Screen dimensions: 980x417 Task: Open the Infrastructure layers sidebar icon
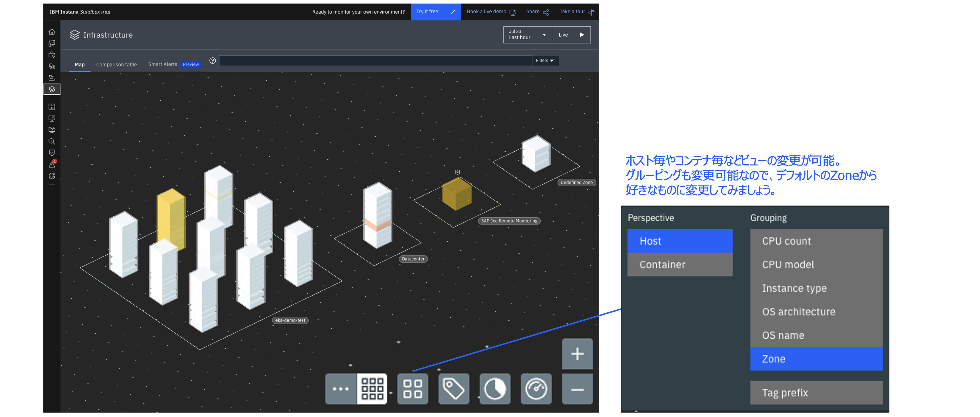click(x=52, y=89)
